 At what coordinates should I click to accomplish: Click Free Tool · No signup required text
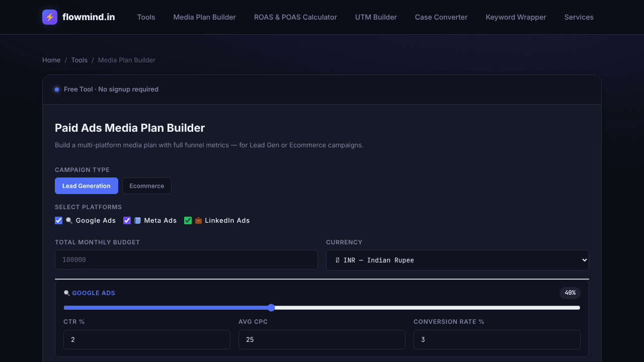tap(111, 89)
